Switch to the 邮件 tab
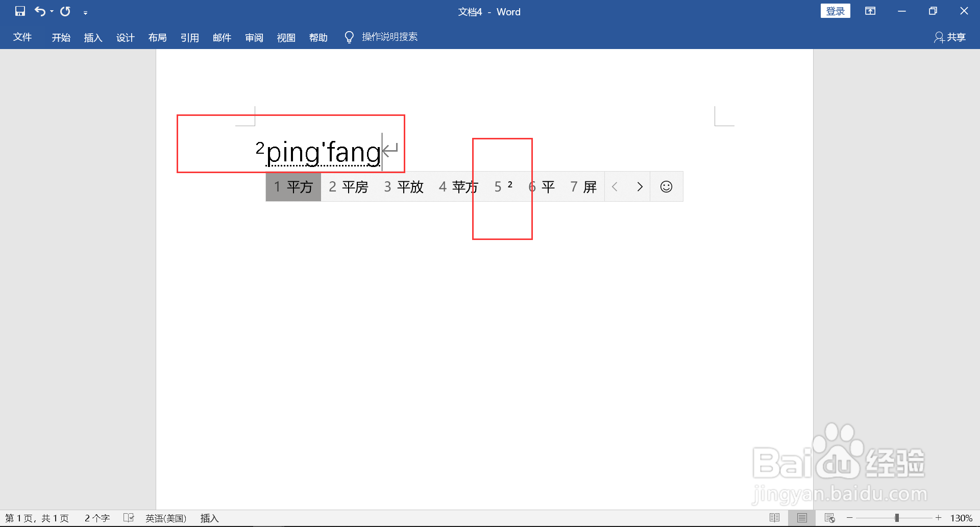Viewport: 980px width, 527px height. pyautogui.click(x=222, y=37)
